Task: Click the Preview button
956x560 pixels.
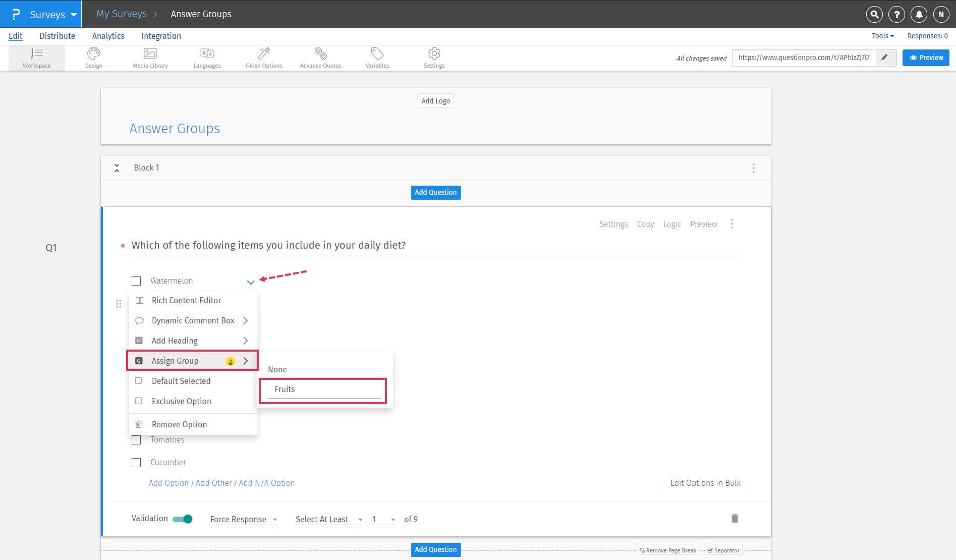Action: tap(926, 58)
